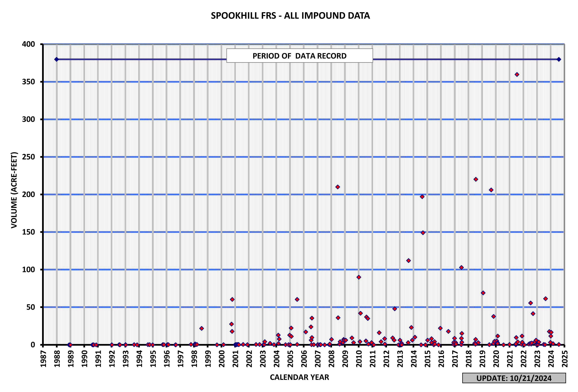
Task: Click the period line start marker at 1988
Action: 56,59
